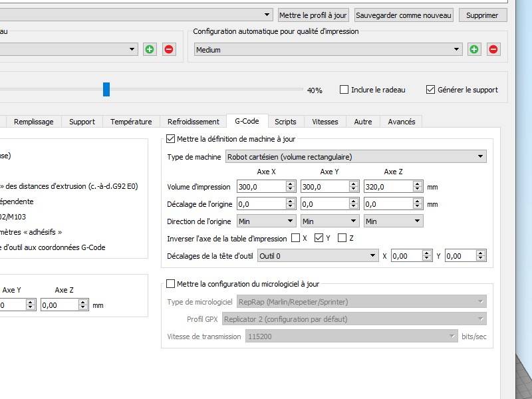Click the stepper on tool offset Y
The height and width of the screenshot is (399, 532).
481,256
